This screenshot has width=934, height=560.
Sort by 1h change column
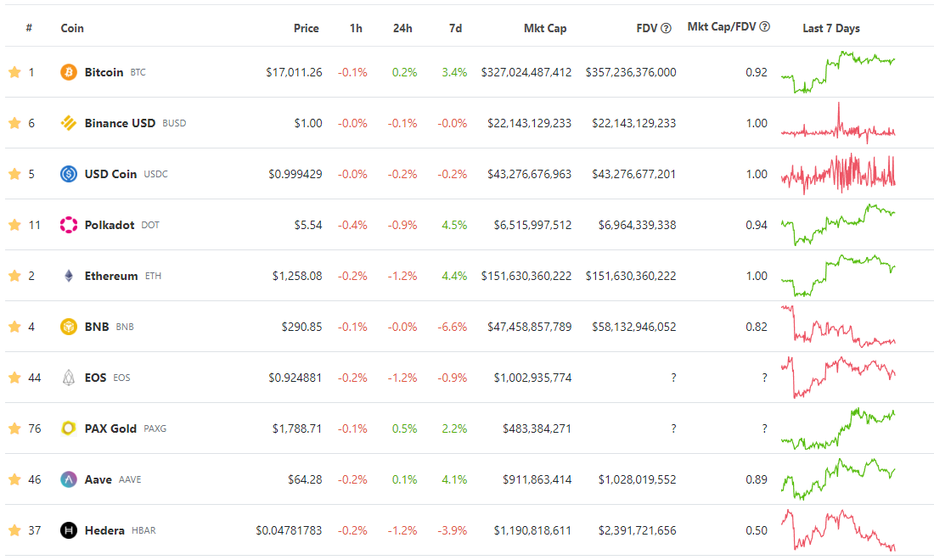coord(356,28)
